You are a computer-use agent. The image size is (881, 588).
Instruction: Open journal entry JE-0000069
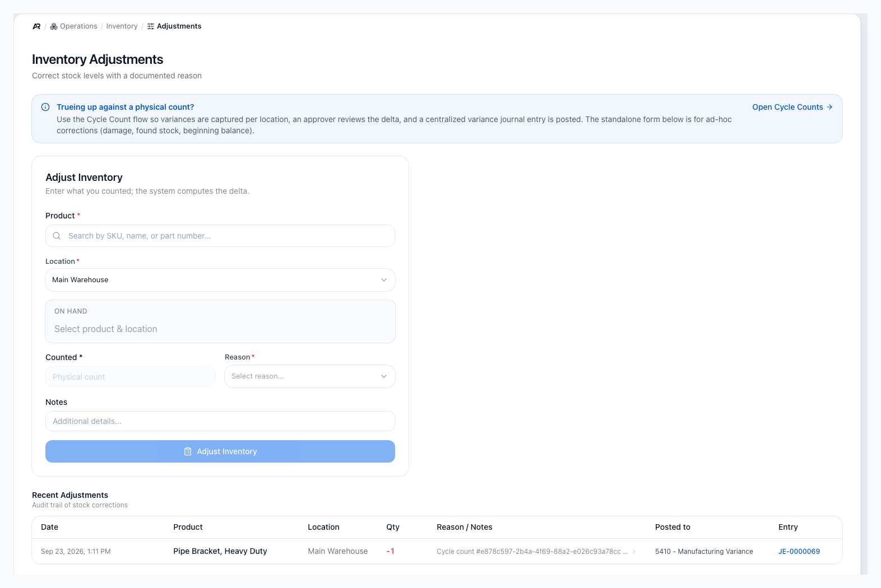click(x=799, y=552)
